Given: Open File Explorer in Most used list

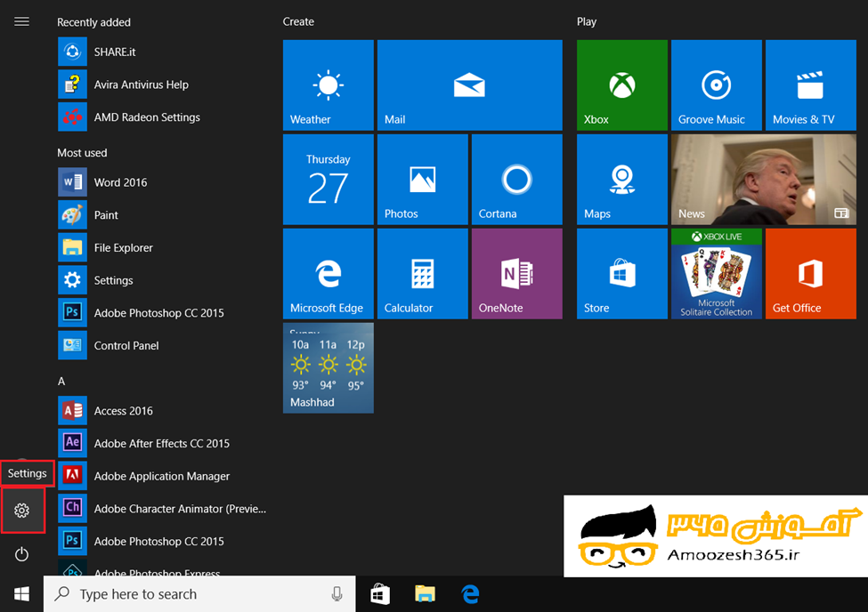Looking at the screenshot, I should click(105, 247).
